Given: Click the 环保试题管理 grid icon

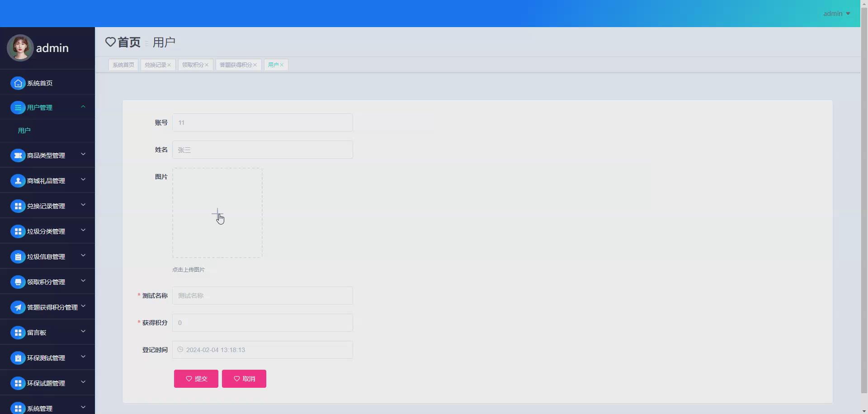Looking at the screenshot, I should point(18,383).
